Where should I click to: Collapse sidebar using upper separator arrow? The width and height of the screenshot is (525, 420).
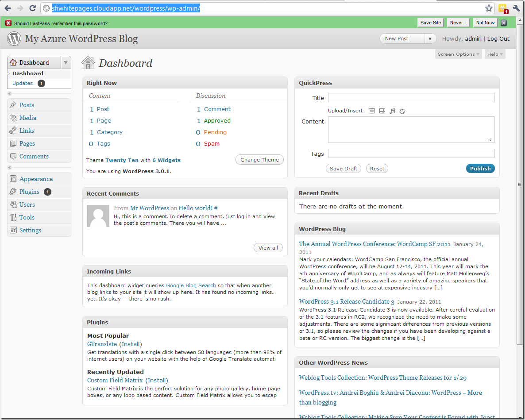[9, 94]
